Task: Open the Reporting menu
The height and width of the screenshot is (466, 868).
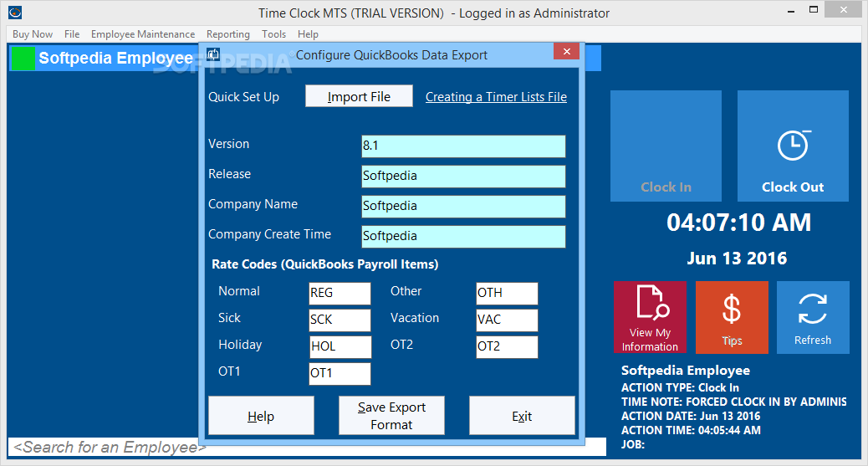Action: (228, 34)
